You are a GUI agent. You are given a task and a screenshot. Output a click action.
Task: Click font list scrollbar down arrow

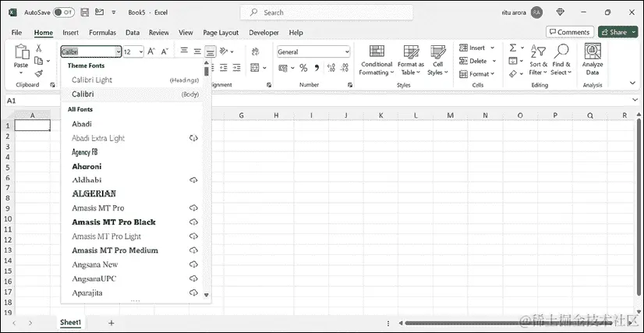(x=207, y=295)
